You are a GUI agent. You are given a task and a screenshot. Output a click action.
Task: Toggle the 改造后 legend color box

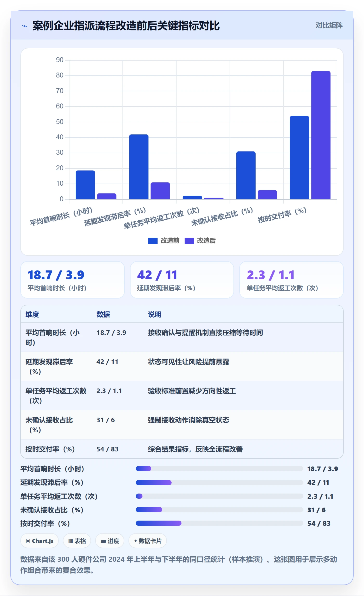[189, 241]
